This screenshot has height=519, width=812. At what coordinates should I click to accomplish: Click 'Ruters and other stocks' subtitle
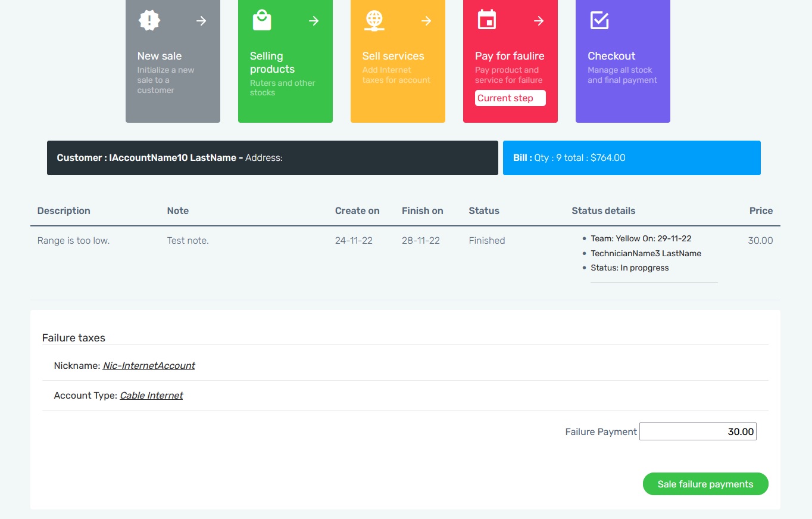click(283, 88)
